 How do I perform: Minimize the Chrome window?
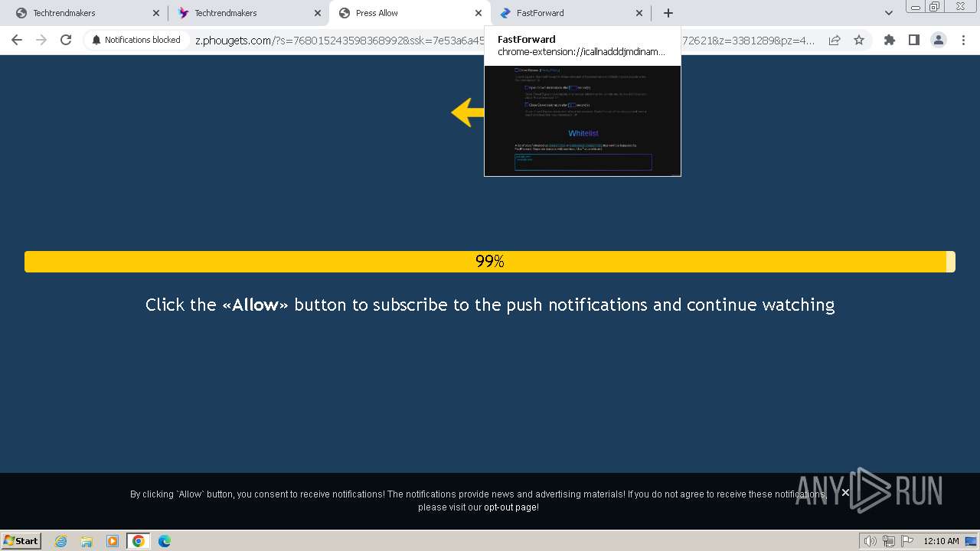916,7
